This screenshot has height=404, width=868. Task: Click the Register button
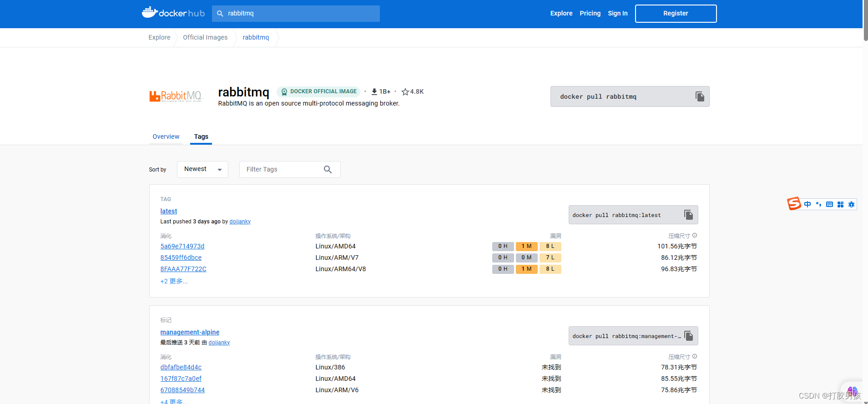(x=676, y=13)
